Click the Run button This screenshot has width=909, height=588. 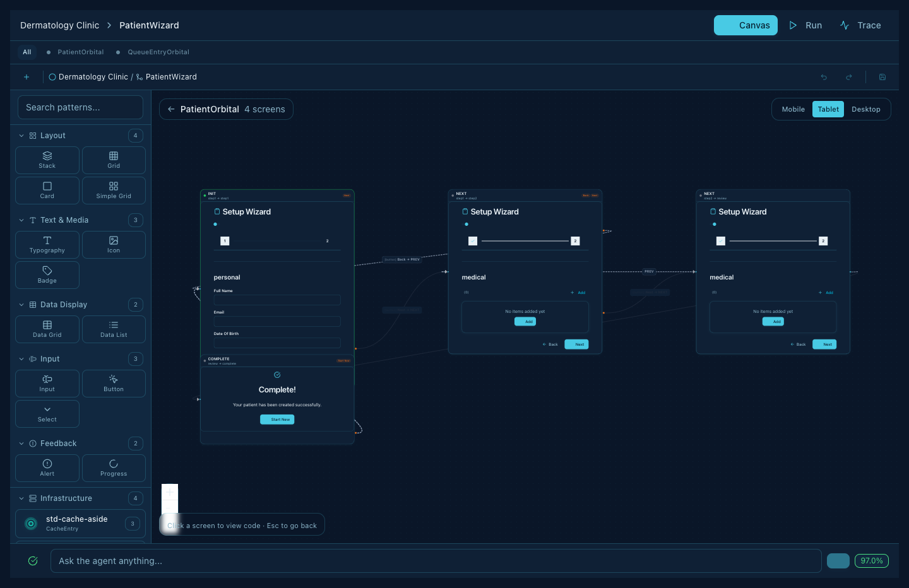point(806,25)
